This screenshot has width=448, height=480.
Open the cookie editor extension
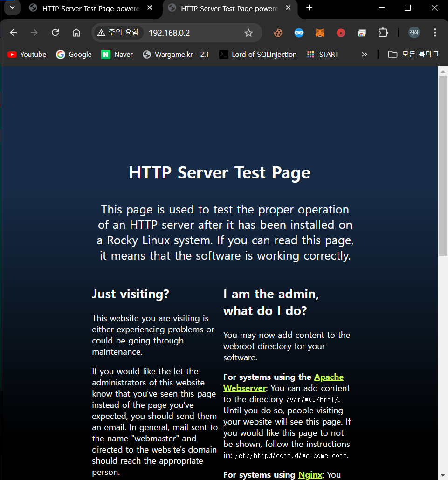tap(278, 33)
